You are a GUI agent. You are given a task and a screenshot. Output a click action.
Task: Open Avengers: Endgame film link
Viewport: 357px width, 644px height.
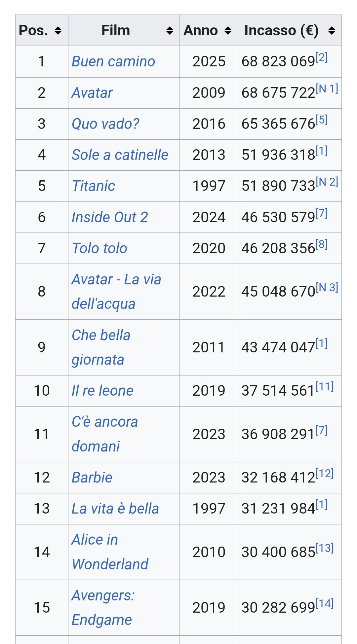click(103, 596)
